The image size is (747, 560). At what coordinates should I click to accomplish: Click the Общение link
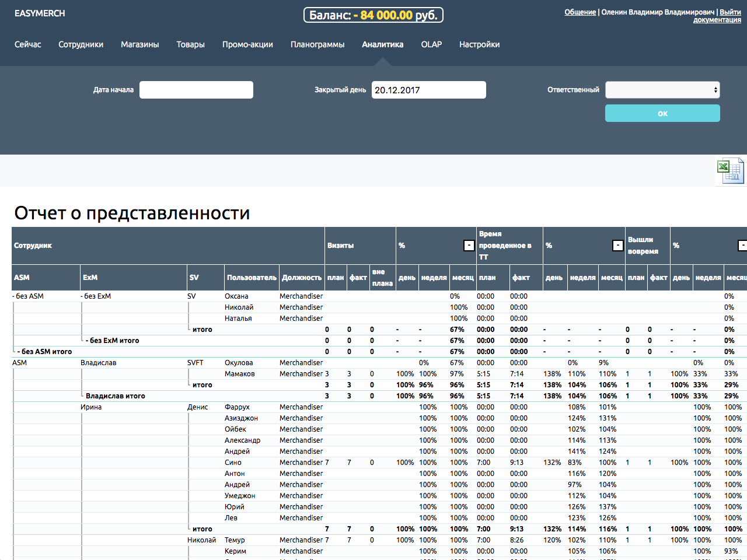(580, 12)
